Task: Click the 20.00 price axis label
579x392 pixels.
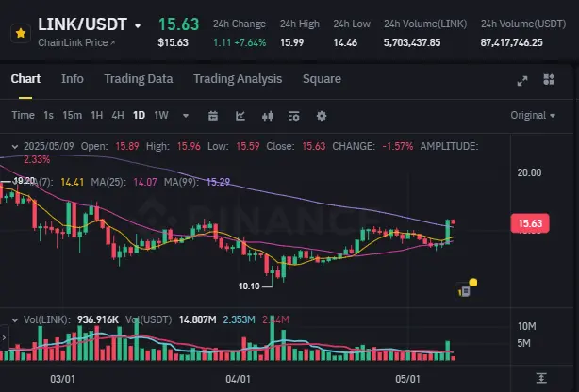Action: coord(530,172)
